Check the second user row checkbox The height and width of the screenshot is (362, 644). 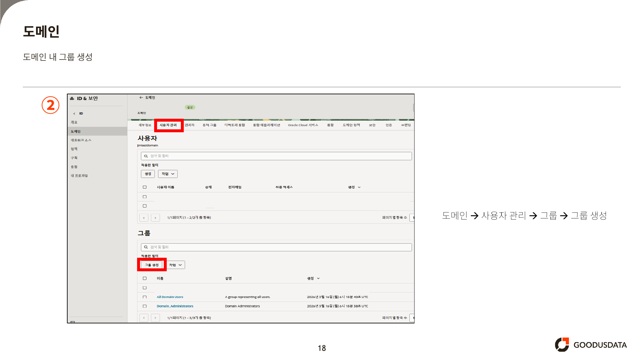point(145,206)
